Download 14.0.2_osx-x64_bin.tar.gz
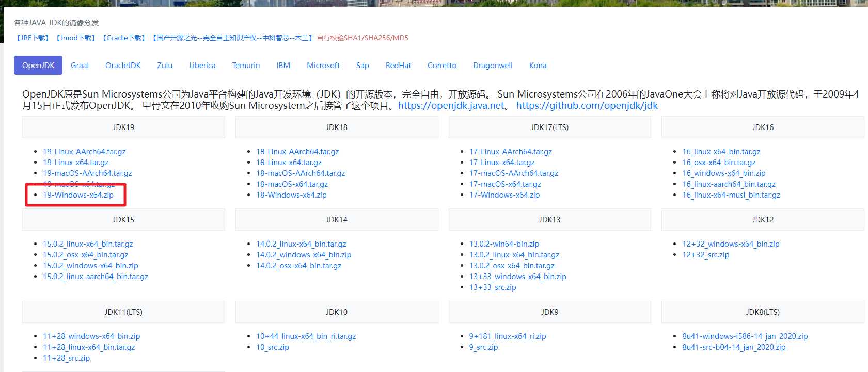Image resolution: width=868 pixels, height=372 pixels. tap(298, 266)
